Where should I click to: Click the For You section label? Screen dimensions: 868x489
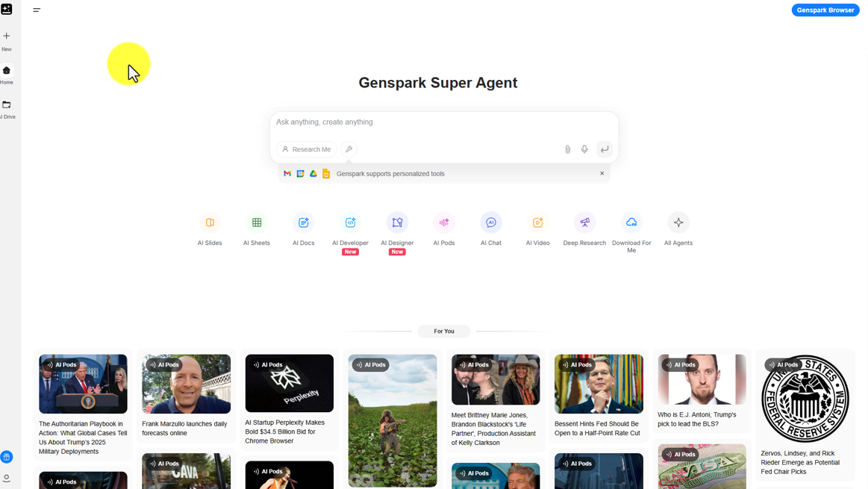point(444,331)
